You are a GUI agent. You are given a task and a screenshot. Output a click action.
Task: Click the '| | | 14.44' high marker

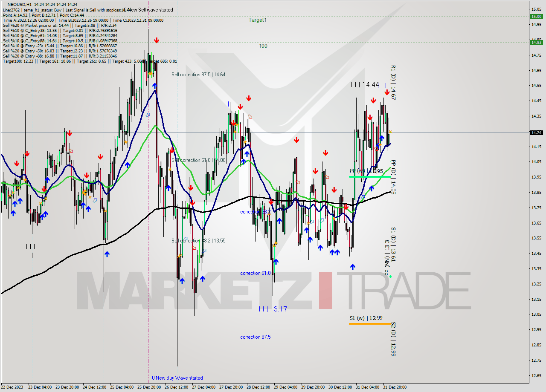365,85
